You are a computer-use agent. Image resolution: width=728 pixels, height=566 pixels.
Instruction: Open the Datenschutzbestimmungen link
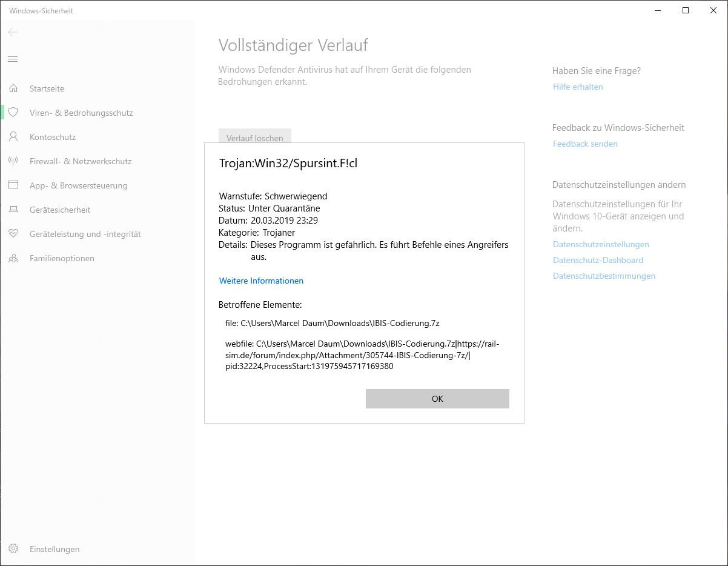(604, 276)
